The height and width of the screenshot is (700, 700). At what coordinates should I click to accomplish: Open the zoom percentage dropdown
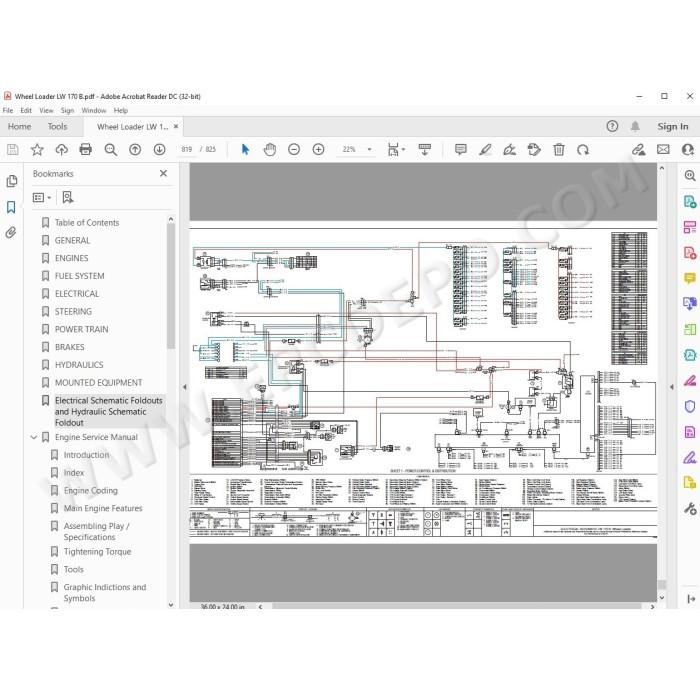(369, 150)
